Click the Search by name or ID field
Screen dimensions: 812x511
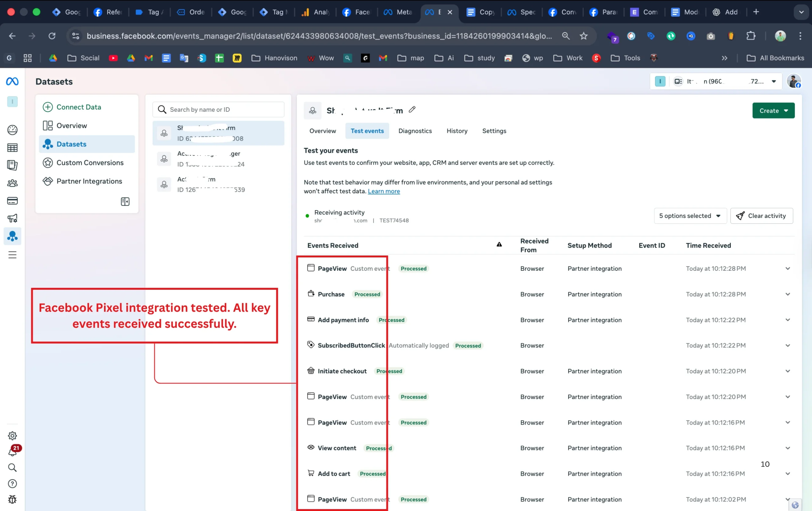[x=218, y=110]
